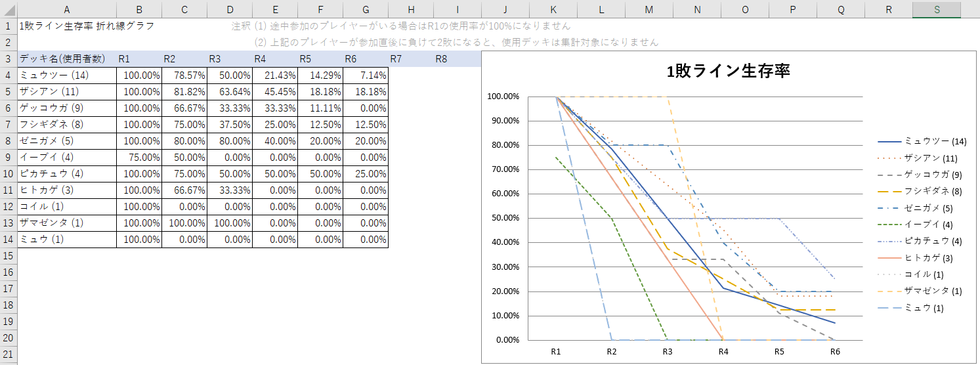Click cell 'ゲッコウガ (9)' in the table
980x365 pixels.
[67, 108]
